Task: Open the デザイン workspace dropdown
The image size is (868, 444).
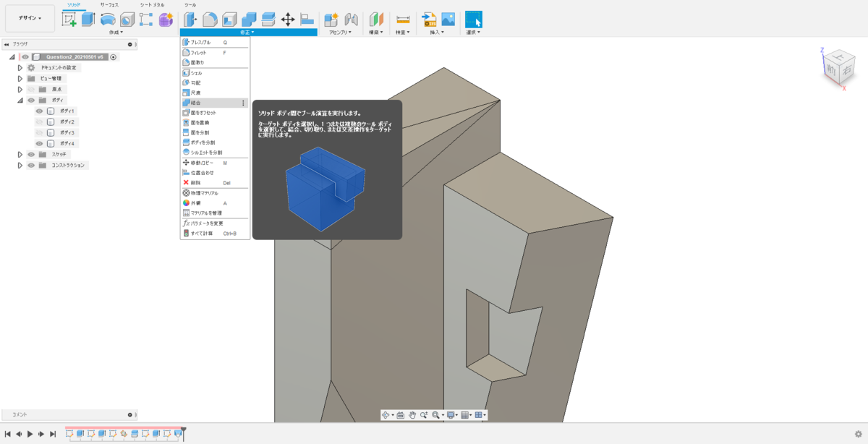Action: click(x=30, y=19)
